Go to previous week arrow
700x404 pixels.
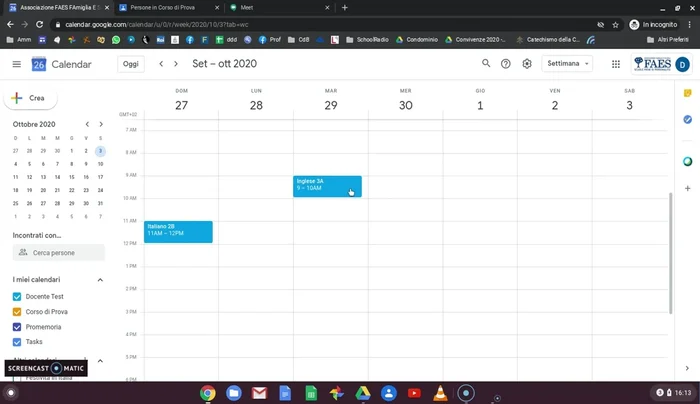[161, 64]
